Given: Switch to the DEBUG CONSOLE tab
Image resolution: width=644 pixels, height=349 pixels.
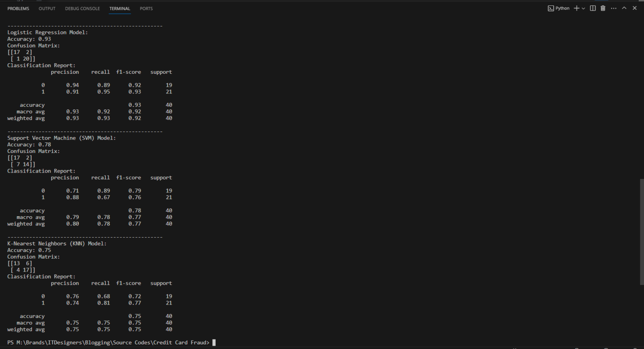Looking at the screenshot, I should click(x=82, y=8).
